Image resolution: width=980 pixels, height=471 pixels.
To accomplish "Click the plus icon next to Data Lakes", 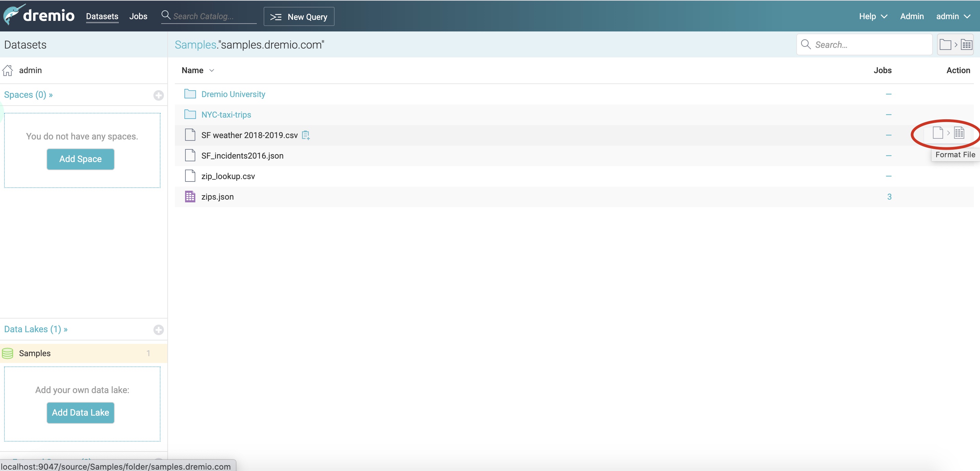I will (158, 329).
